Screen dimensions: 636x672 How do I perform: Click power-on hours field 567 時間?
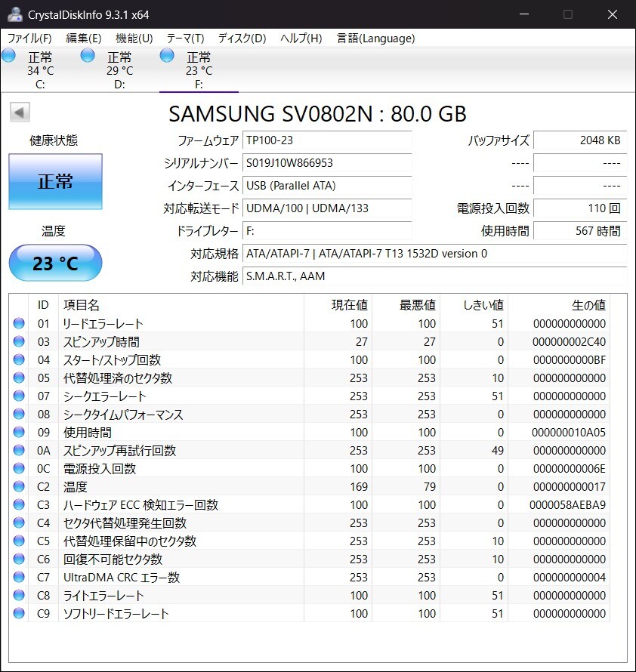(580, 231)
